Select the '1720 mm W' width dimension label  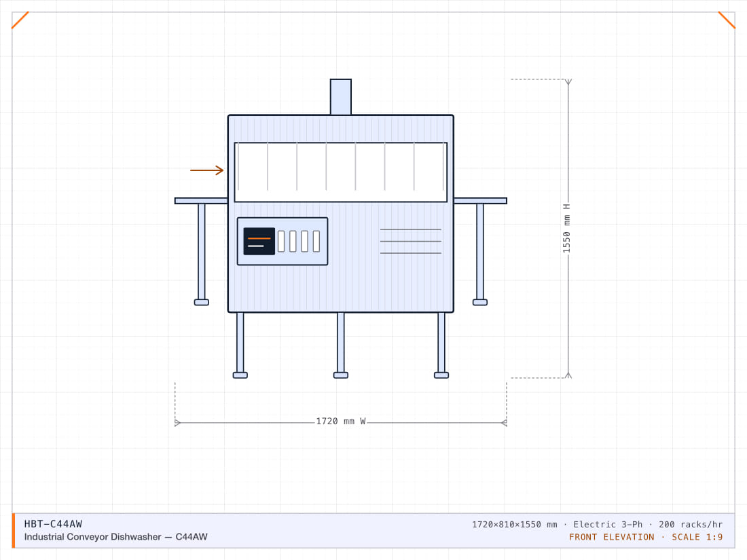point(341,422)
